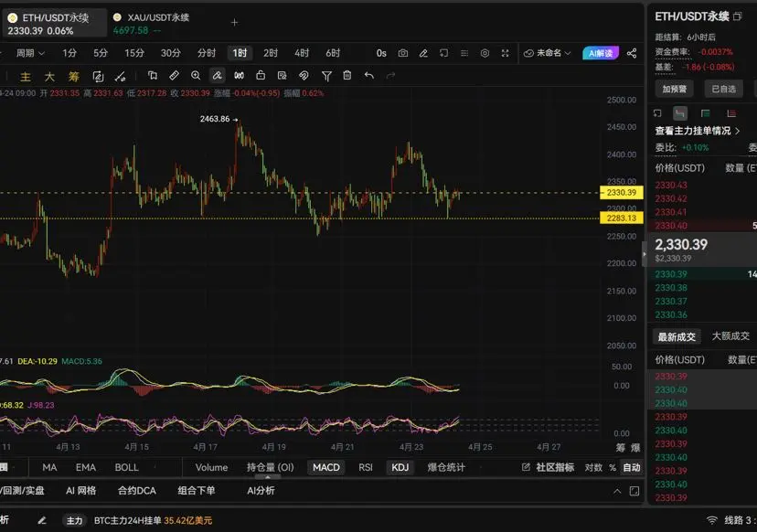
Task: Open the screenshot camera tool
Action: tap(402, 53)
